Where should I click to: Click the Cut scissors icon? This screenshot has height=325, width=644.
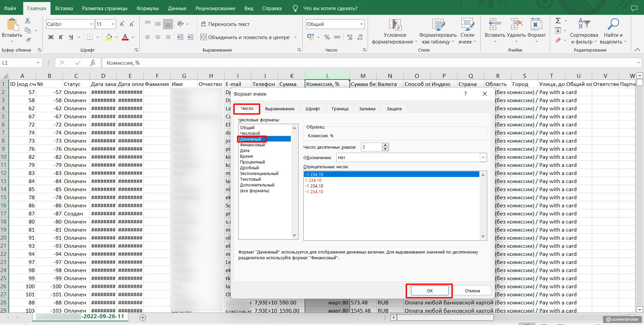click(28, 21)
